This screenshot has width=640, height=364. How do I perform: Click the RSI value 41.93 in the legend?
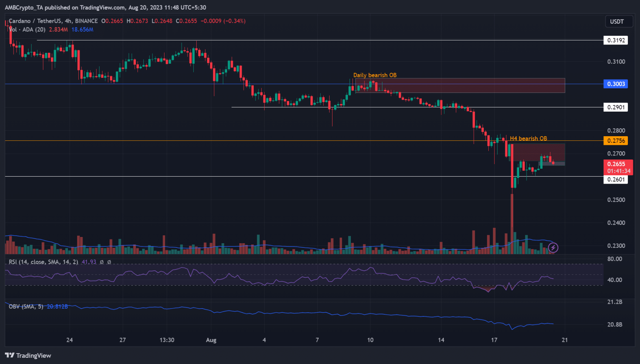pos(87,262)
